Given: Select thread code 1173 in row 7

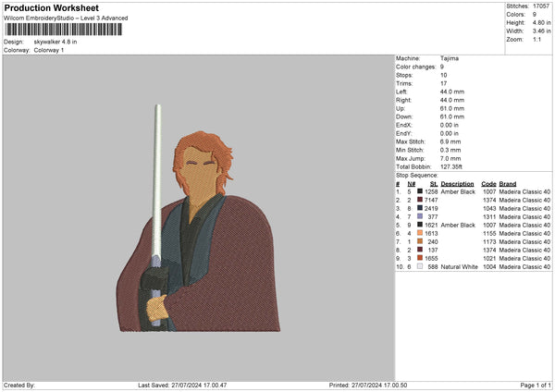Looking at the screenshot, I should point(489,241).
